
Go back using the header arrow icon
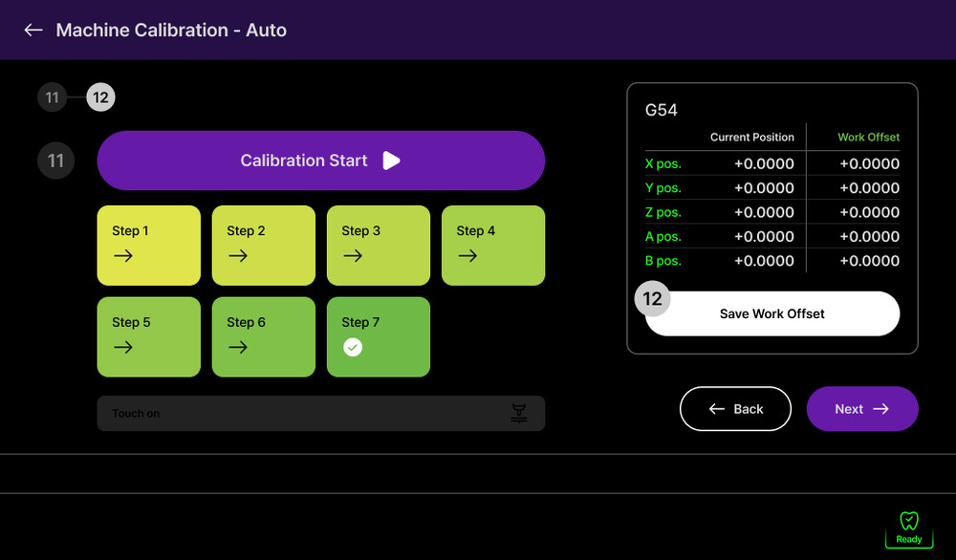[x=33, y=30]
